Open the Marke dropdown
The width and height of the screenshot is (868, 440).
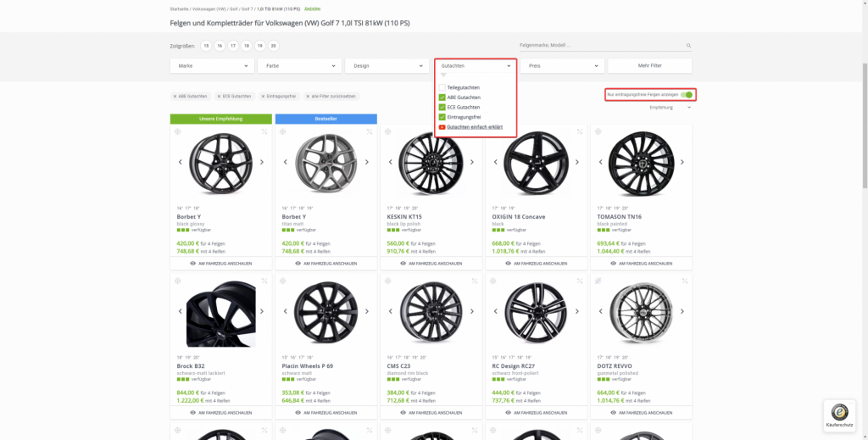click(x=212, y=66)
